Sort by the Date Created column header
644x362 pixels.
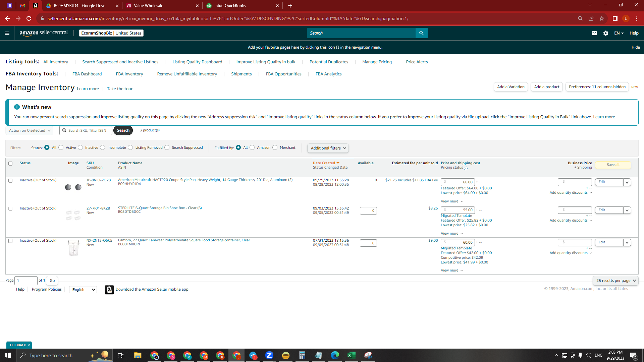[326, 163]
